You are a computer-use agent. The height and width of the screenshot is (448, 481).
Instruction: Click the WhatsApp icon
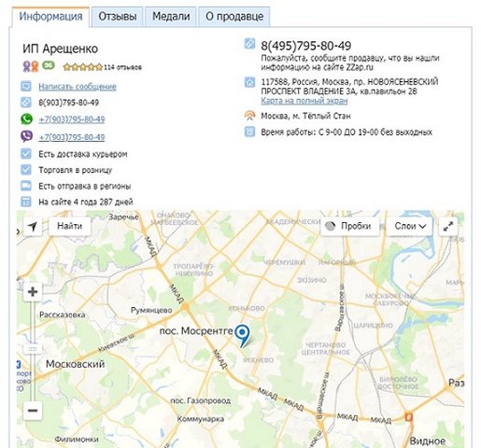pos(26,119)
